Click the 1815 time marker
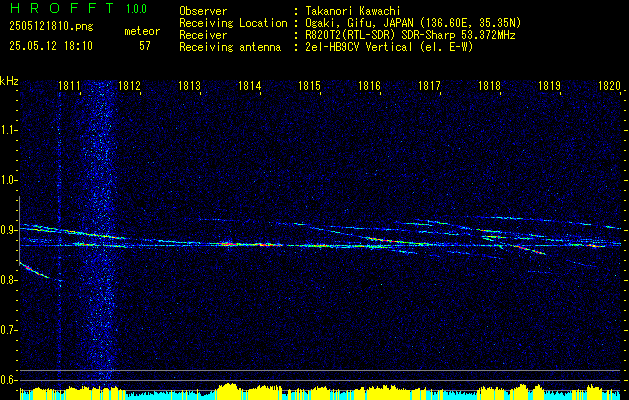The width and height of the screenshot is (629, 400). pos(310,85)
